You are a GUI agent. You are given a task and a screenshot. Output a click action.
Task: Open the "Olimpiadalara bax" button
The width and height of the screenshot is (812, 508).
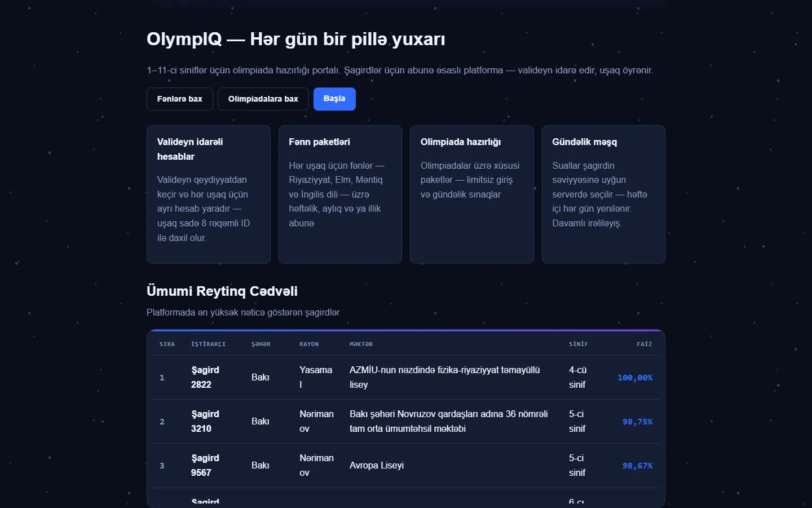point(263,99)
